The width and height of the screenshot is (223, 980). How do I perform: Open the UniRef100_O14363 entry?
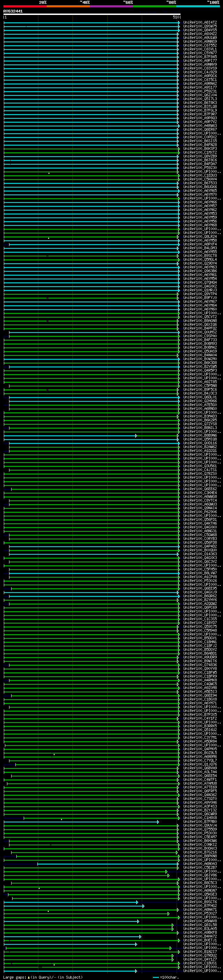click(200, 554)
